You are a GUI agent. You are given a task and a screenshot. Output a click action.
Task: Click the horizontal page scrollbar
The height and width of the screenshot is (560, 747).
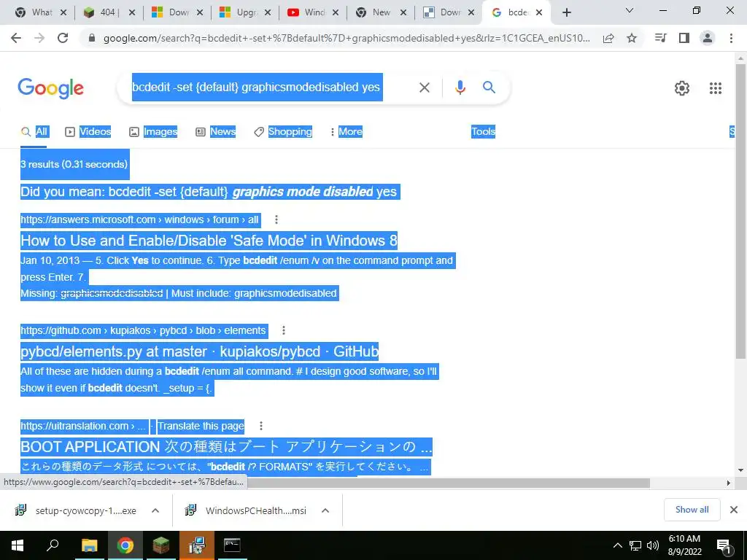point(449,483)
